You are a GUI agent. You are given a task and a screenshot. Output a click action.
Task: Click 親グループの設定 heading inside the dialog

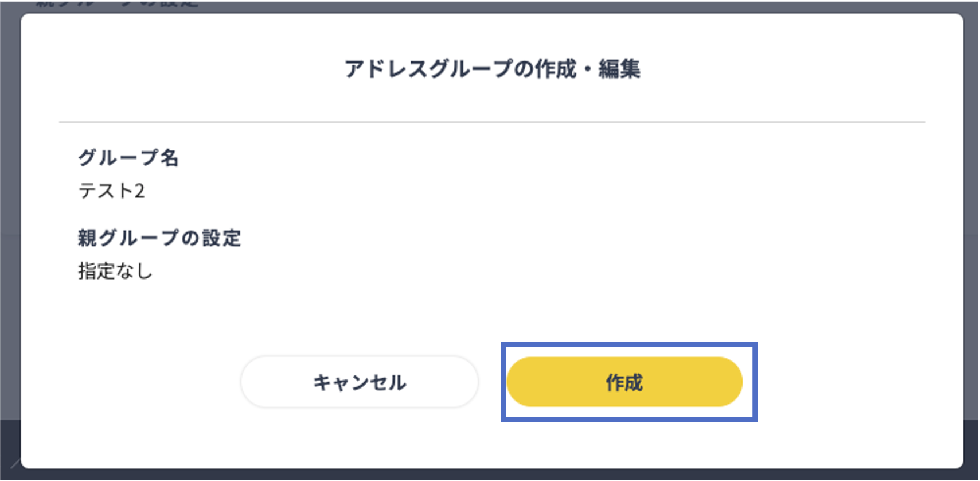(159, 238)
